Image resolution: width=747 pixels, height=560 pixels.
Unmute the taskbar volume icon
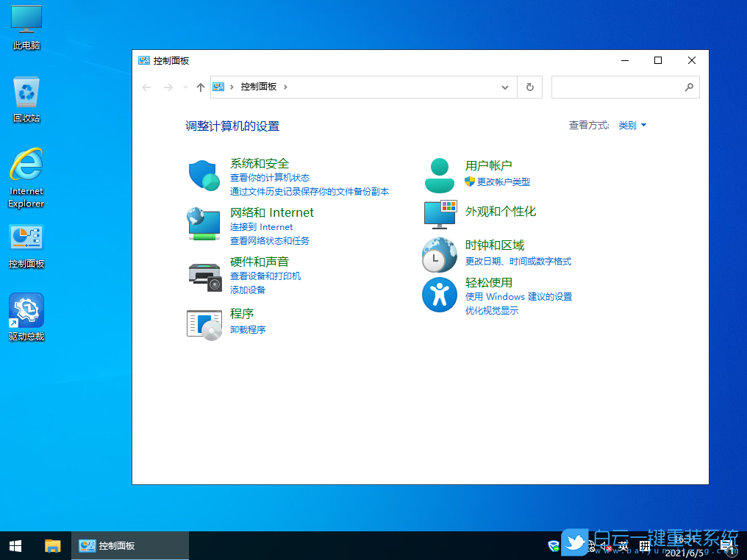(x=604, y=547)
